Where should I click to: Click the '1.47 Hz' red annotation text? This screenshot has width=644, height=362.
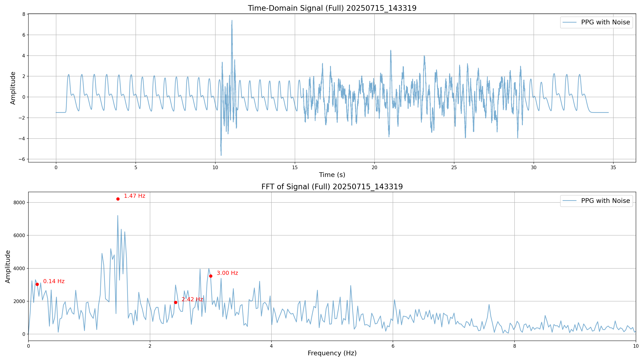[x=134, y=196]
